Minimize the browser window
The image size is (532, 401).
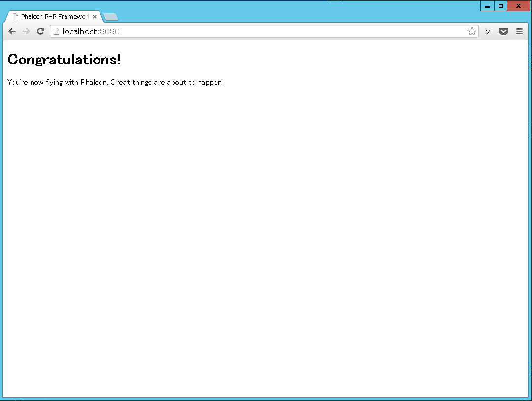tap(487, 6)
